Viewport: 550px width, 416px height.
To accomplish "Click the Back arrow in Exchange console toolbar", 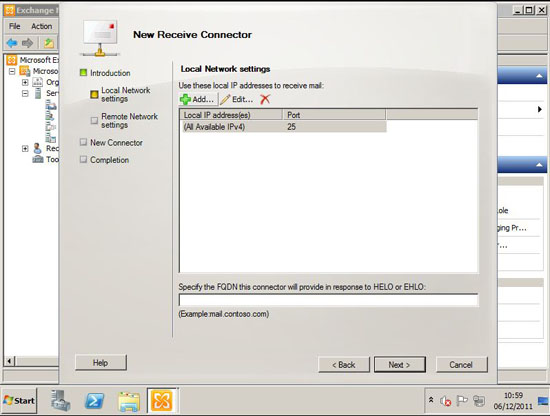I will (12, 43).
